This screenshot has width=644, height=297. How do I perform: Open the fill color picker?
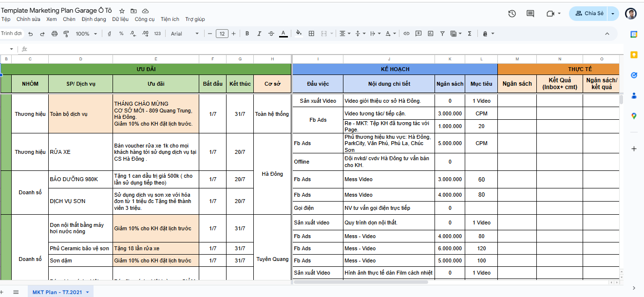(299, 34)
